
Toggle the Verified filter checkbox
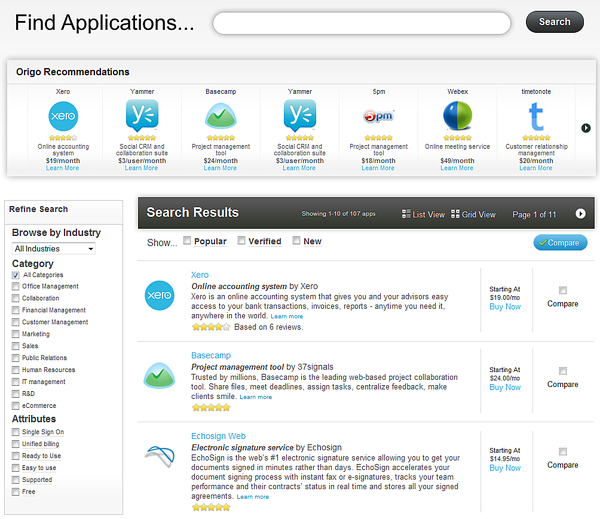[241, 240]
